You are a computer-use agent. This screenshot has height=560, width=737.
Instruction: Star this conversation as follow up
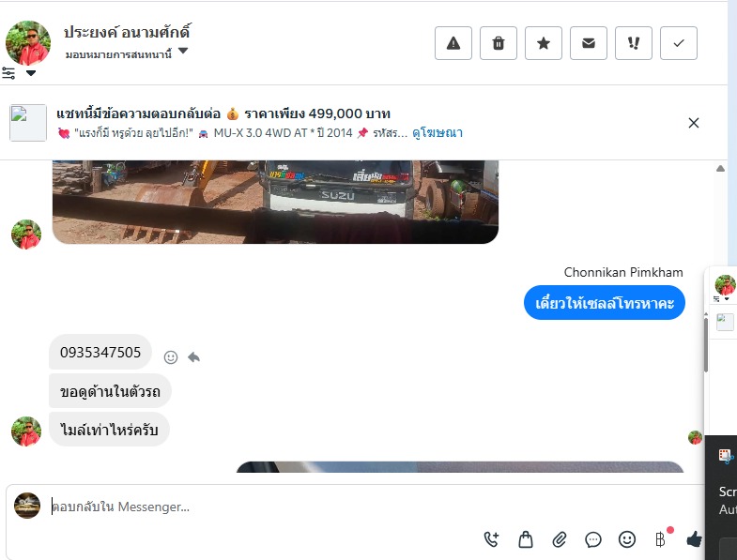click(544, 43)
